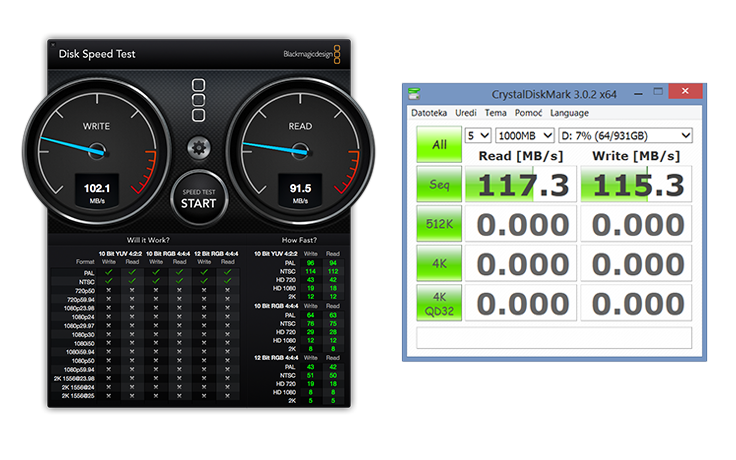Click the 4K QD32 read result 0.000

pyautogui.click(x=521, y=303)
